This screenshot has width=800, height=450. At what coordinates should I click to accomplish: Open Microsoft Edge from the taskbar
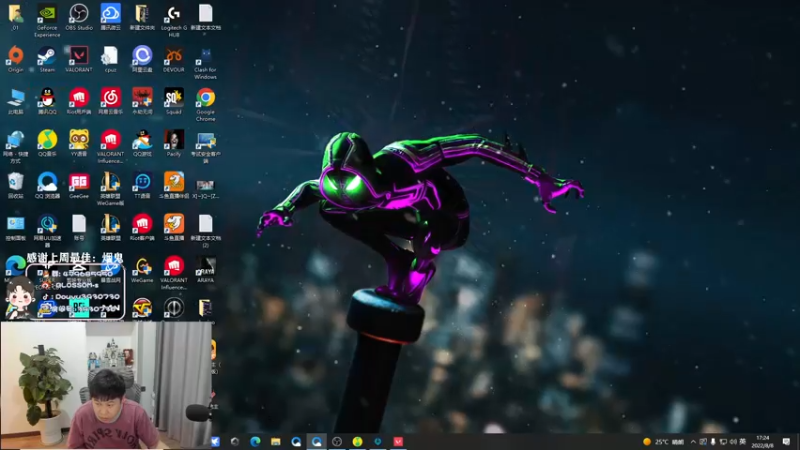255,441
